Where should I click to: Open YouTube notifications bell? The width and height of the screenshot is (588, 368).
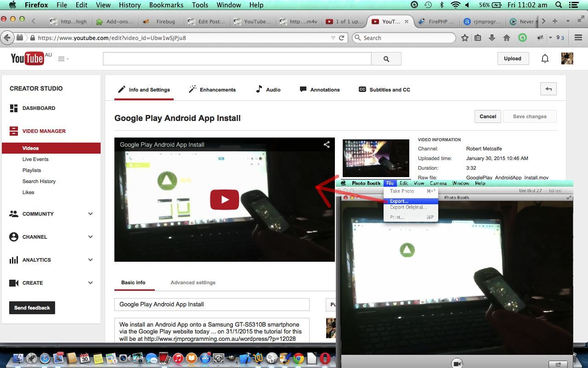pyautogui.click(x=545, y=58)
